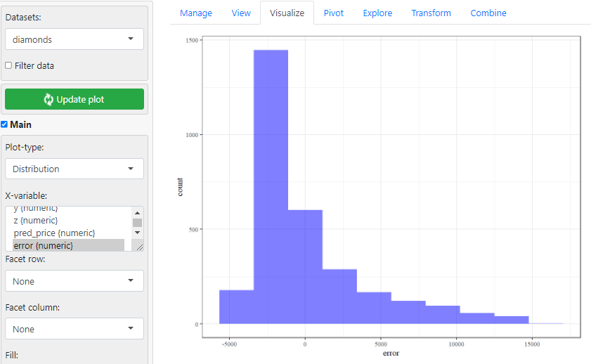Select pred_price {numeric} in X-variable list
Image resolution: width=591 pixels, height=364 pixels.
pyautogui.click(x=68, y=233)
